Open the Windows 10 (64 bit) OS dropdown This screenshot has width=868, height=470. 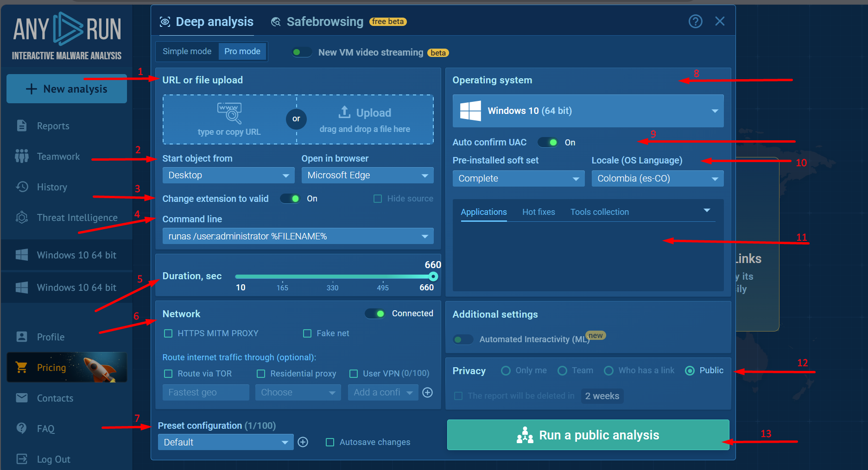[x=588, y=111]
